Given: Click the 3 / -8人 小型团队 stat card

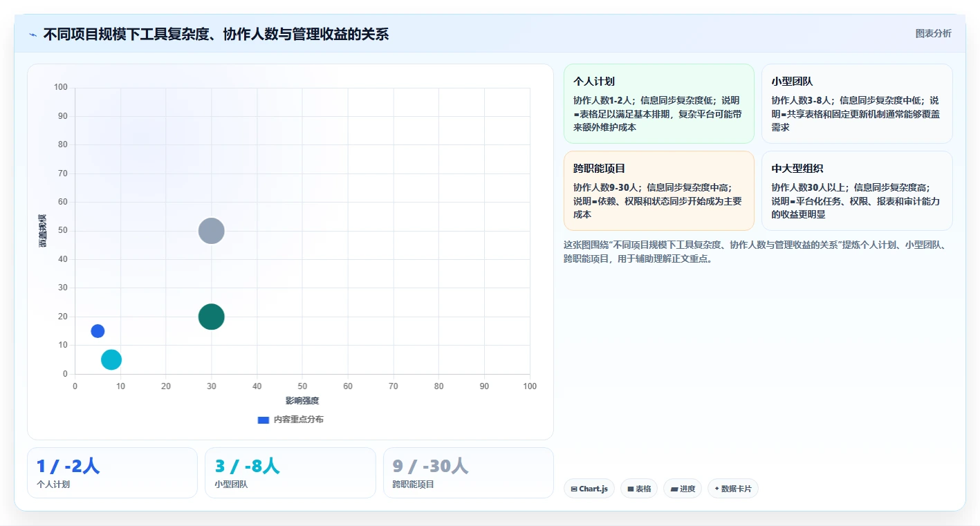Looking at the screenshot, I should coord(290,473).
